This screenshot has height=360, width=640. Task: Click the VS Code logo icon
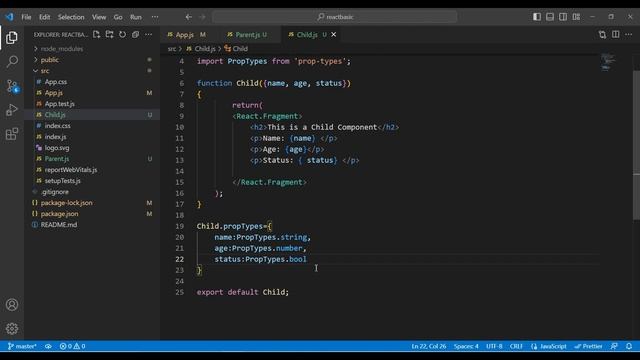click(x=9, y=17)
